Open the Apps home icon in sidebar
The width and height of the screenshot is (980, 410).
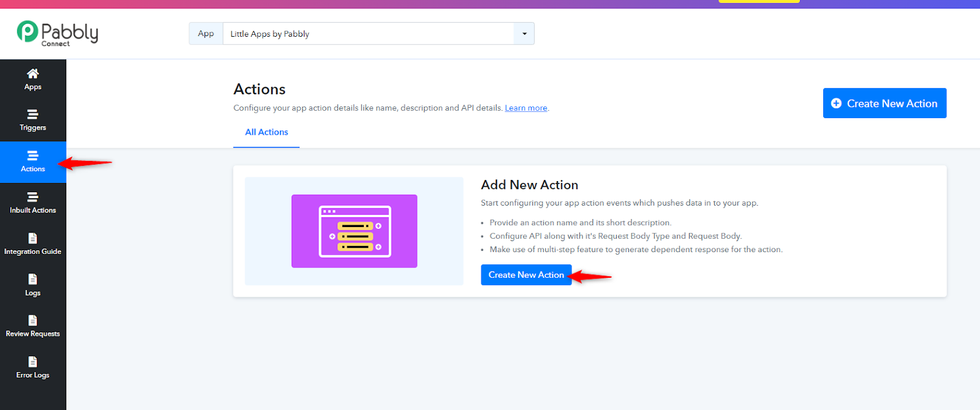(x=32, y=73)
